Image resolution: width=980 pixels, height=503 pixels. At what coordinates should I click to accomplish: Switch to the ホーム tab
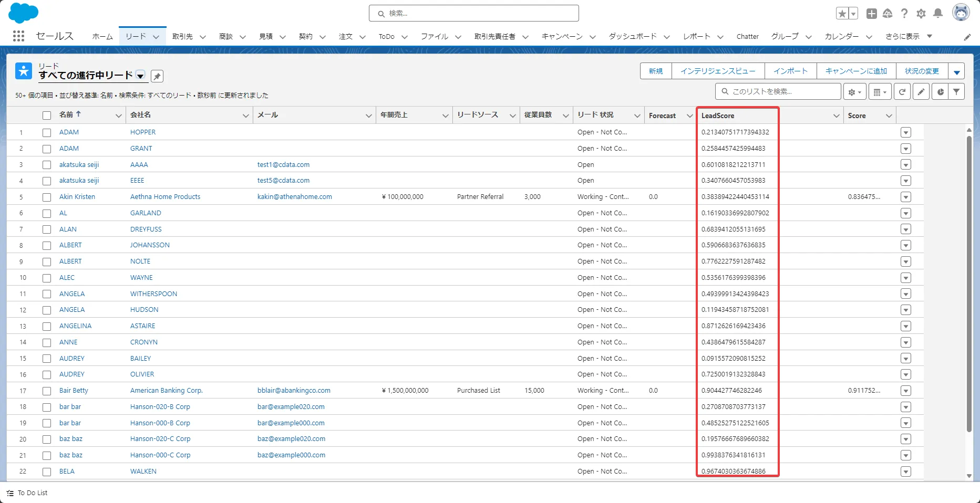(x=102, y=36)
